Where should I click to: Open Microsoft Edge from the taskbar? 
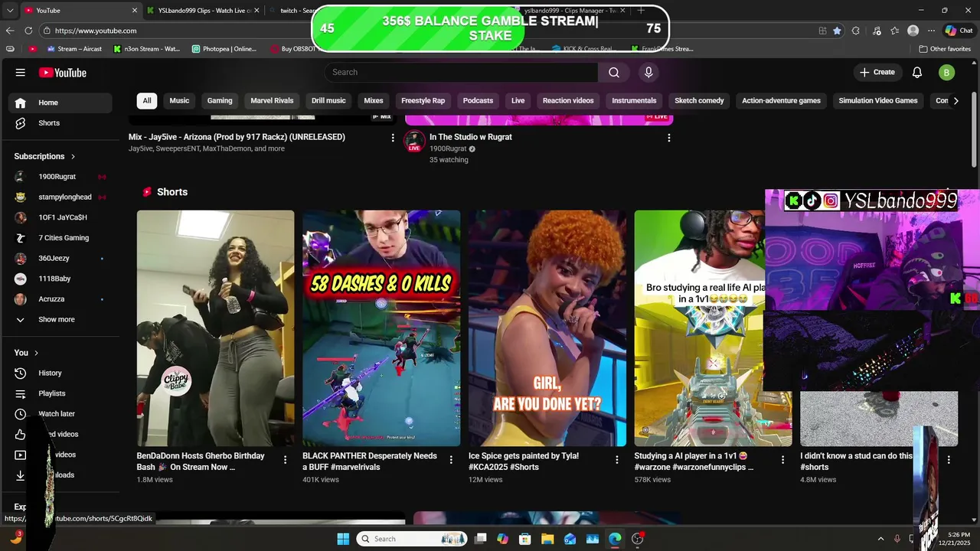(x=615, y=539)
